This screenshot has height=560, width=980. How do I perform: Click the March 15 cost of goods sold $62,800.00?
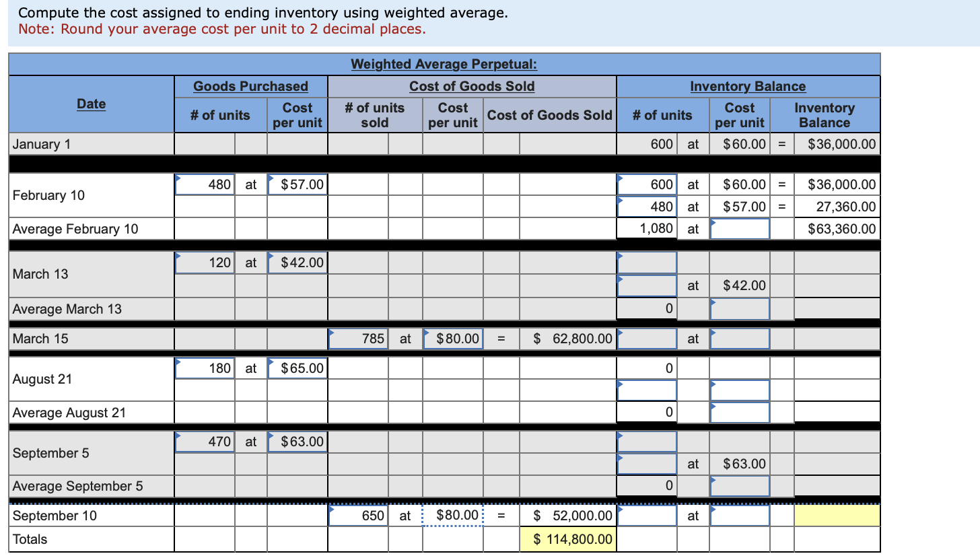(567, 339)
